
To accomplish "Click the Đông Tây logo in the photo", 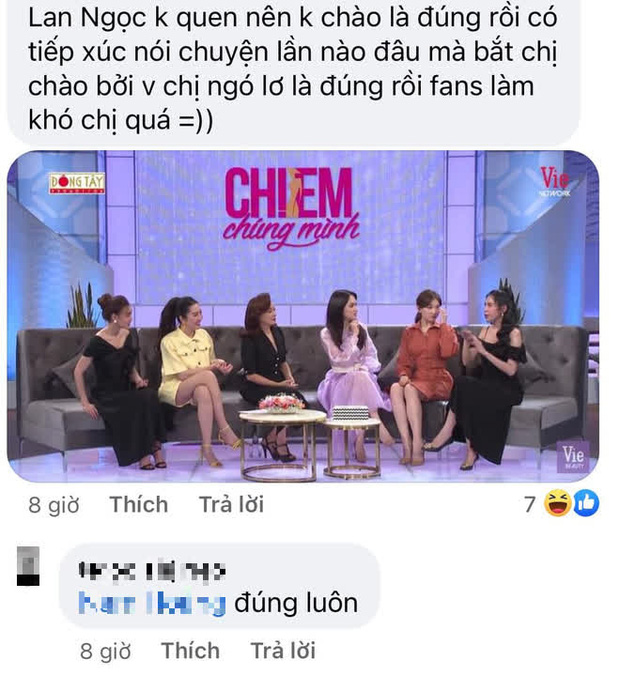I will (77, 183).
